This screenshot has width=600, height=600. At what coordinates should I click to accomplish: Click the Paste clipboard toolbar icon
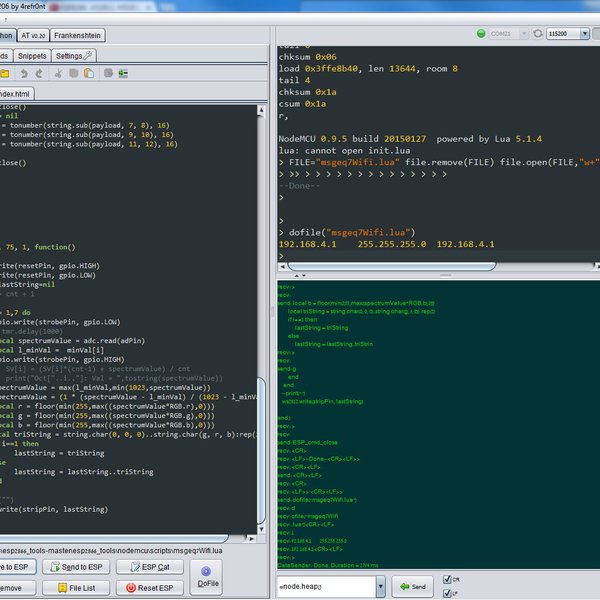click(x=89, y=73)
